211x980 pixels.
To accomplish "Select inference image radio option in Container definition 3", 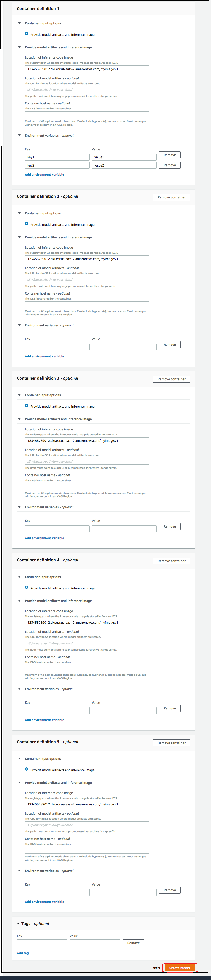I will pyautogui.click(x=26, y=406).
